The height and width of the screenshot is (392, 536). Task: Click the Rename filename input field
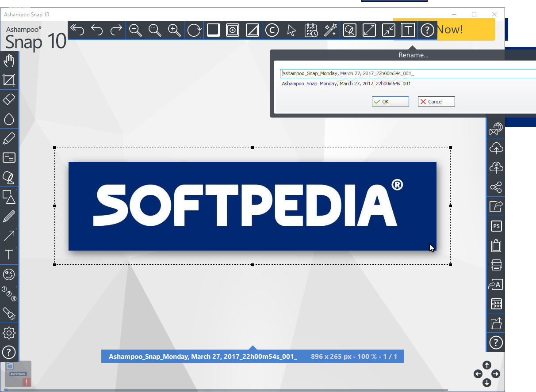click(408, 73)
